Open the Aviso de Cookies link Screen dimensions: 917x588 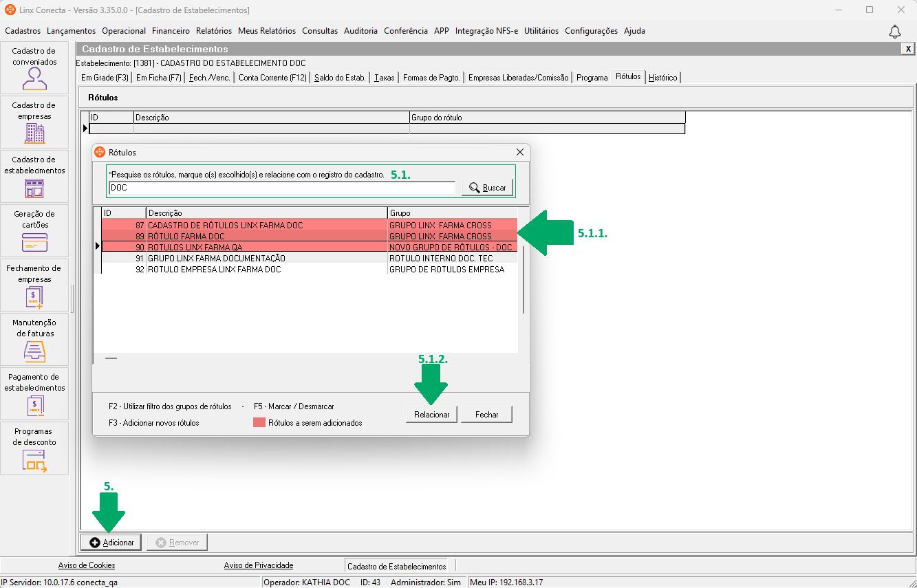pos(87,565)
